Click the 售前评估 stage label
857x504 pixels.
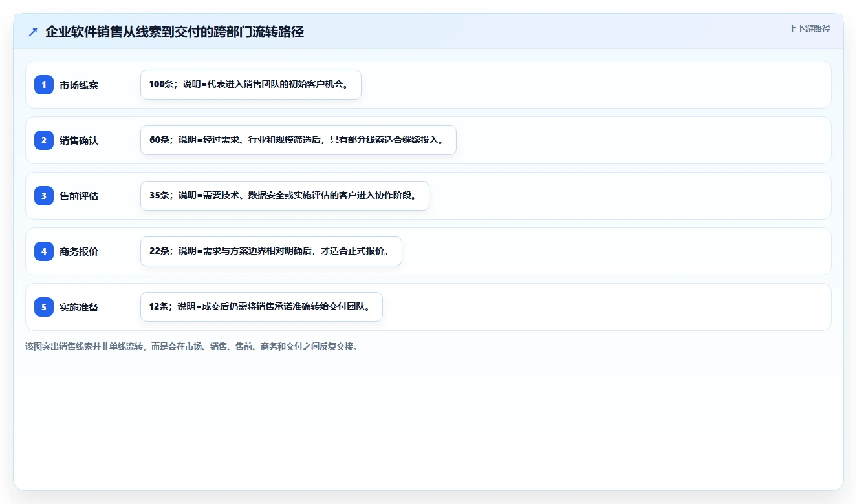[79, 196]
